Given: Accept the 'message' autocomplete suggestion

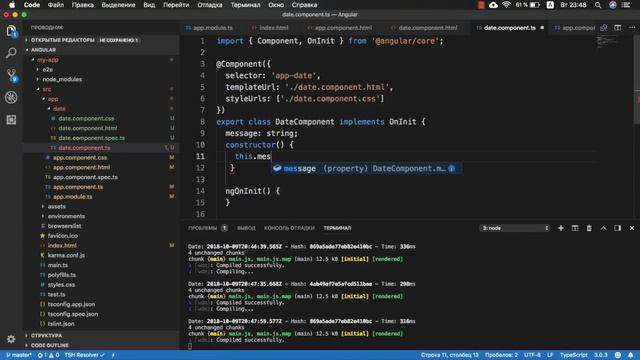Looking at the screenshot, I should [366, 168].
